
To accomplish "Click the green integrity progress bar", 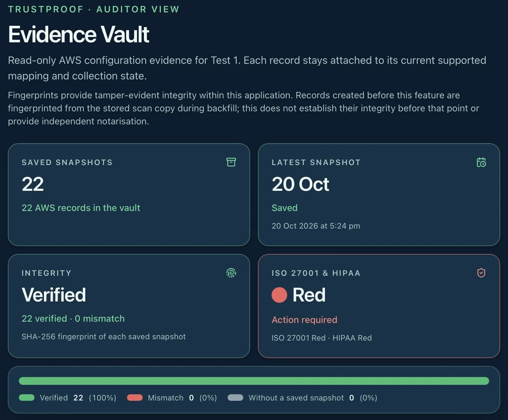I will tap(254, 381).
